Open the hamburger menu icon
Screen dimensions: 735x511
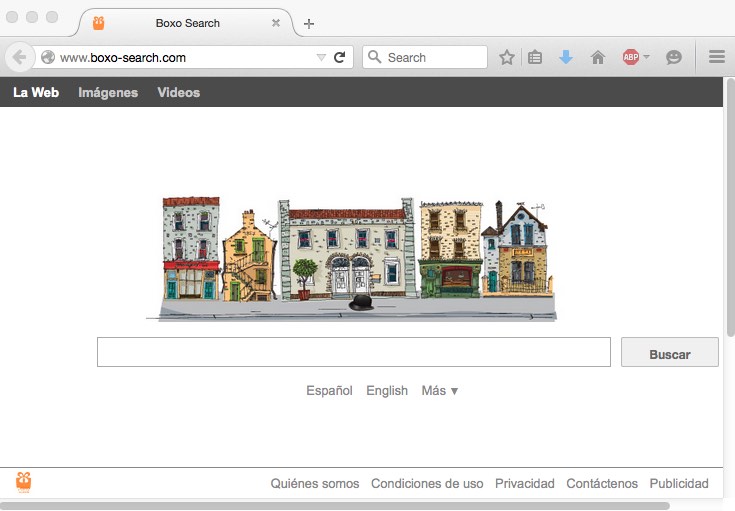point(716,58)
